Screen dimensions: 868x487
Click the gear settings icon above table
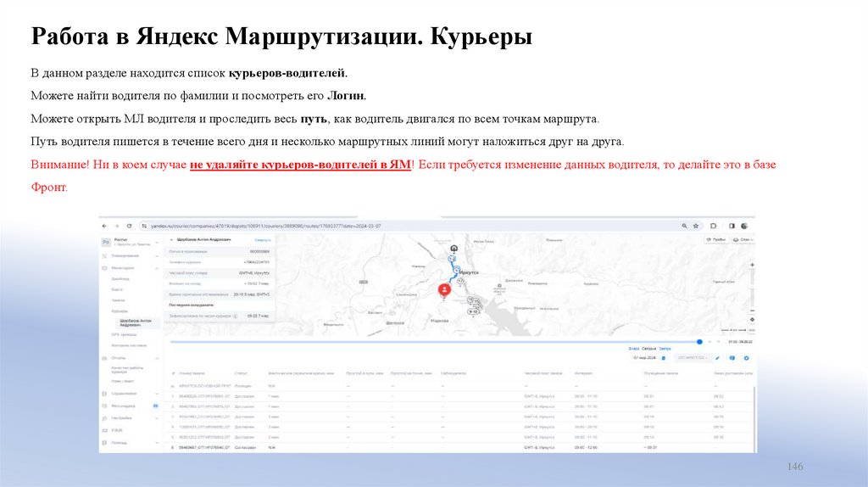[746, 358]
